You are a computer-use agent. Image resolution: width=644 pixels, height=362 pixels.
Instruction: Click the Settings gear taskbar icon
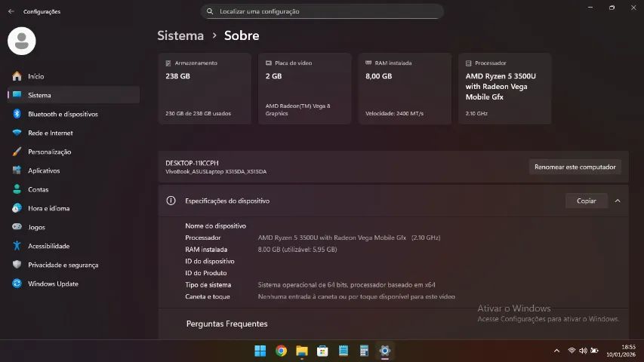pyautogui.click(x=385, y=351)
